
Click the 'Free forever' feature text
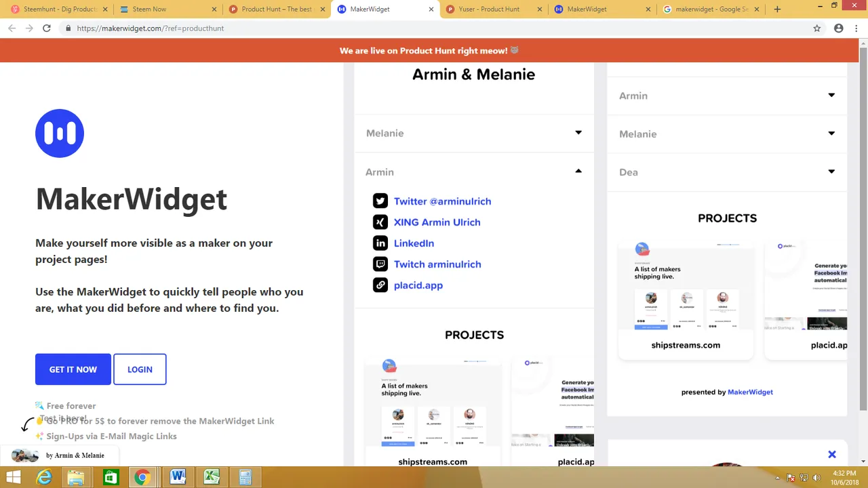coord(71,406)
